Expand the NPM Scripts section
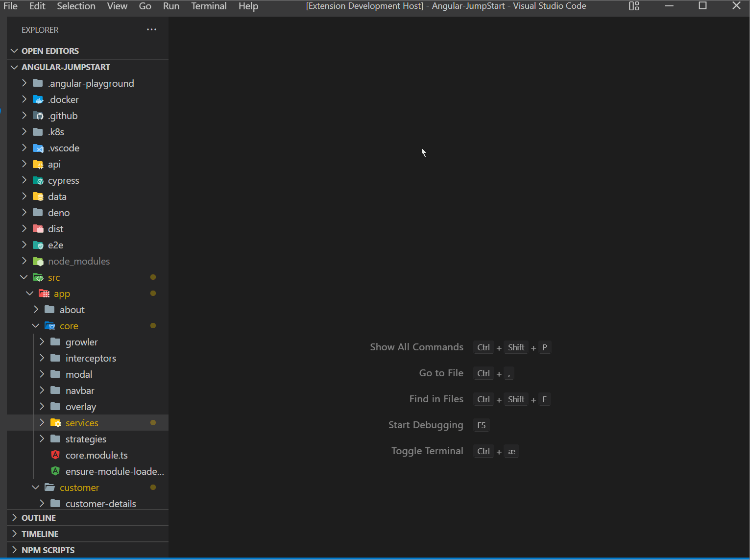 pos(14,550)
